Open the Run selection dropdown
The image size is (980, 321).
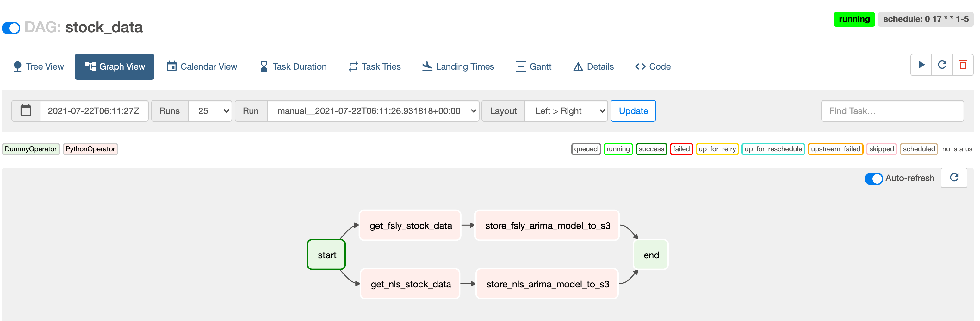(373, 111)
